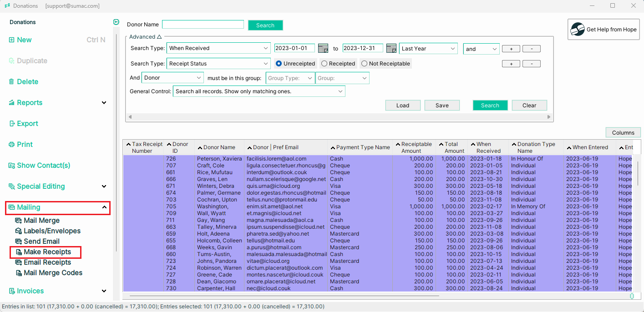The height and width of the screenshot is (312, 644).
Task: Open the General Control dropdown
Action: click(x=259, y=91)
